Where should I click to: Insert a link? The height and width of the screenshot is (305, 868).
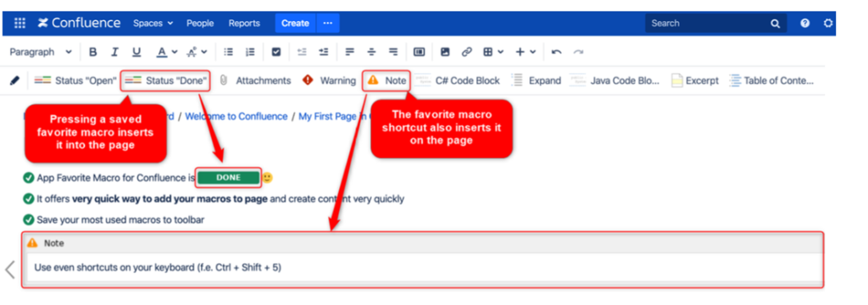[467, 52]
